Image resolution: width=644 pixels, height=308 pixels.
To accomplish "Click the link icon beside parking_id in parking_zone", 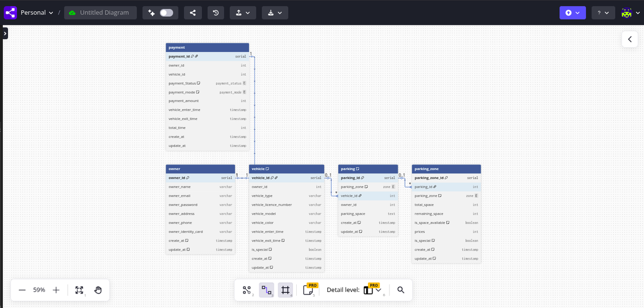I will 435,187.
